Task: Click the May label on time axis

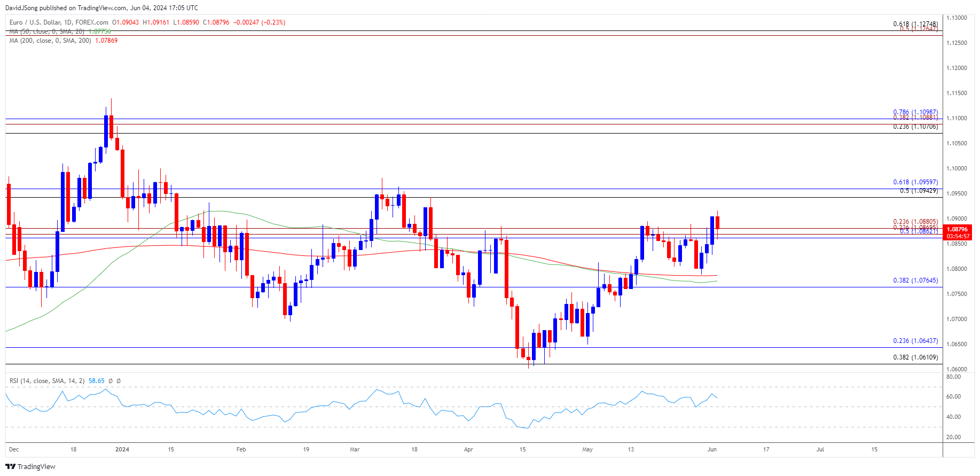Action: point(587,449)
